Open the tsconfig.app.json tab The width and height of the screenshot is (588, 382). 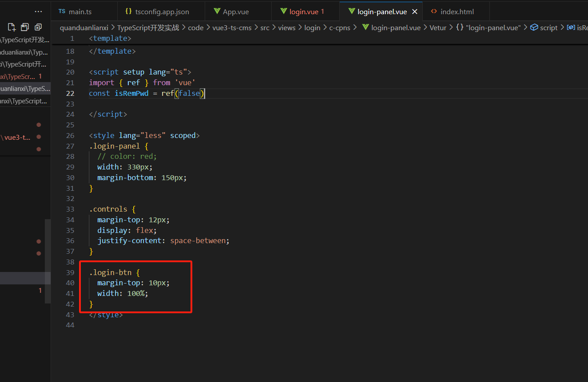coord(161,12)
